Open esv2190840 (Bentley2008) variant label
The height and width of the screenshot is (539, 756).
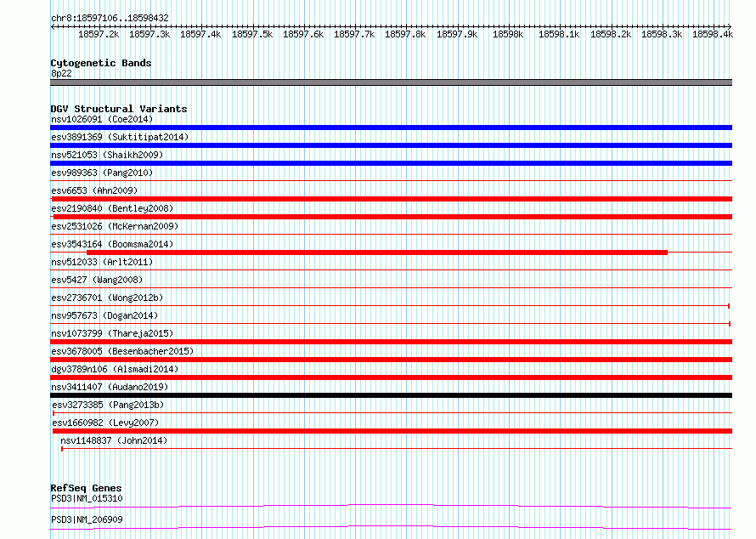pyautogui.click(x=112, y=208)
